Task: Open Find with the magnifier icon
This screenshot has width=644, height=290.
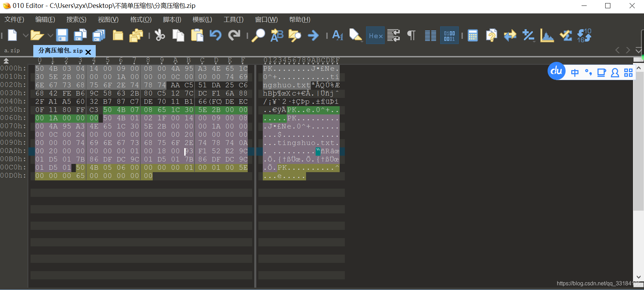Action: [258, 35]
